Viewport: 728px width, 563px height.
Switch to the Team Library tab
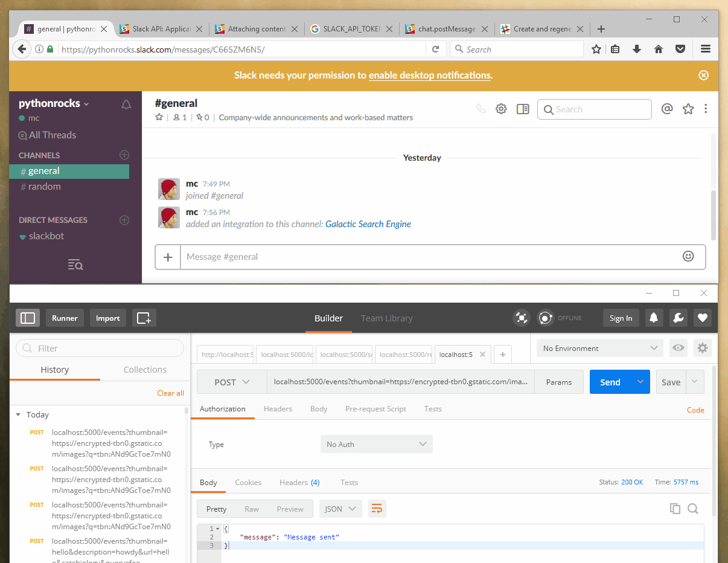[387, 318]
